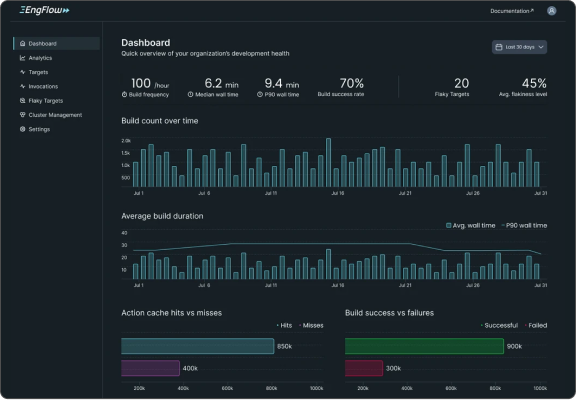The height and width of the screenshot is (400, 576).
Task: Click the Dashboard home icon in sidebar
Action: tap(22, 43)
